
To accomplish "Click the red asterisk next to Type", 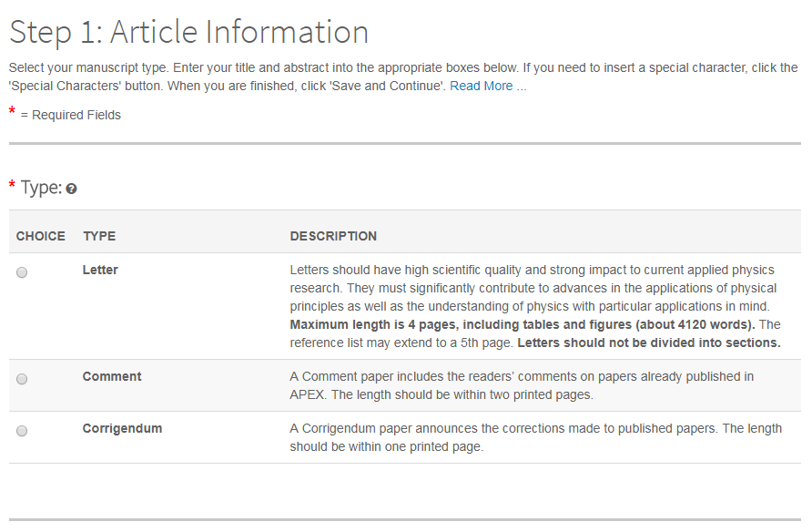I will pos(13,186).
